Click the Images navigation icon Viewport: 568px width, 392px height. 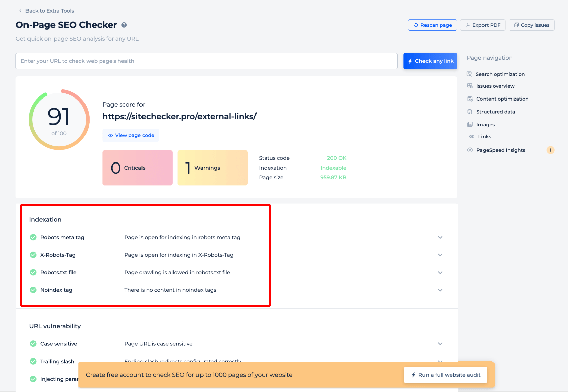470,124
